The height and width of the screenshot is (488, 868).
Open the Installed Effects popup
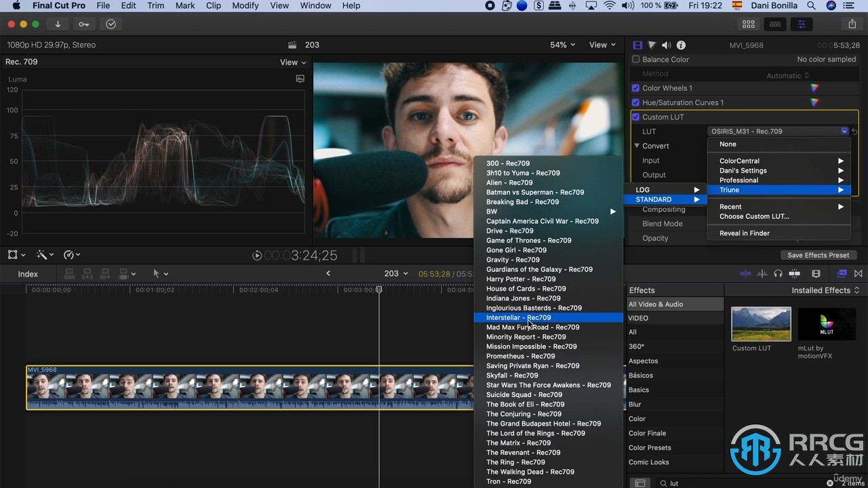point(825,290)
